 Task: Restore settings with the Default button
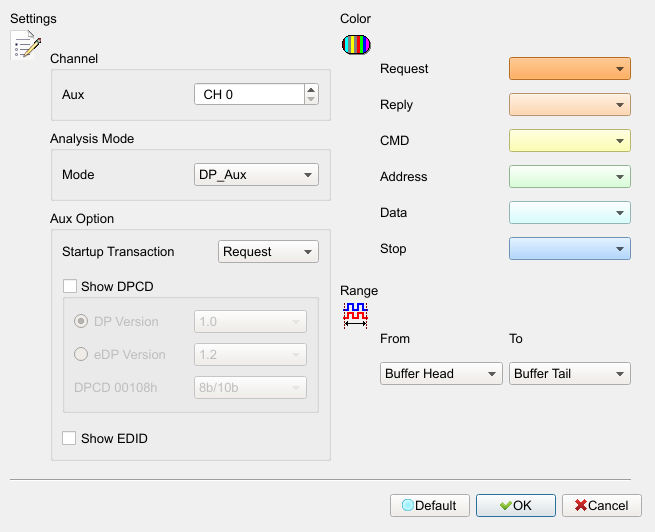tap(430, 505)
